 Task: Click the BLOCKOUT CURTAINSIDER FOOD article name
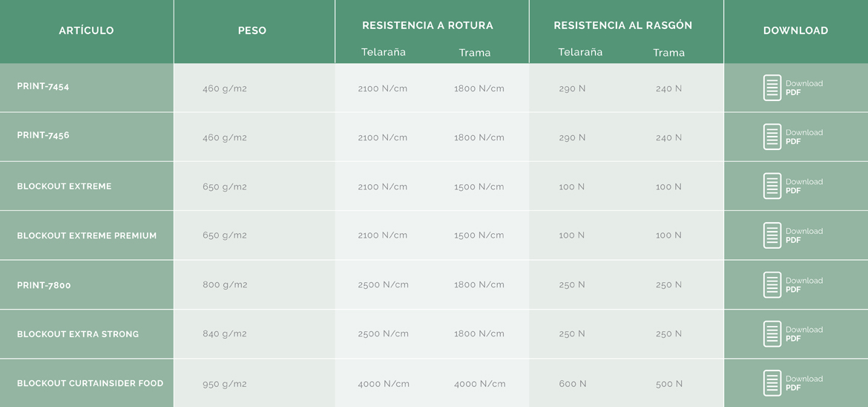tap(91, 383)
